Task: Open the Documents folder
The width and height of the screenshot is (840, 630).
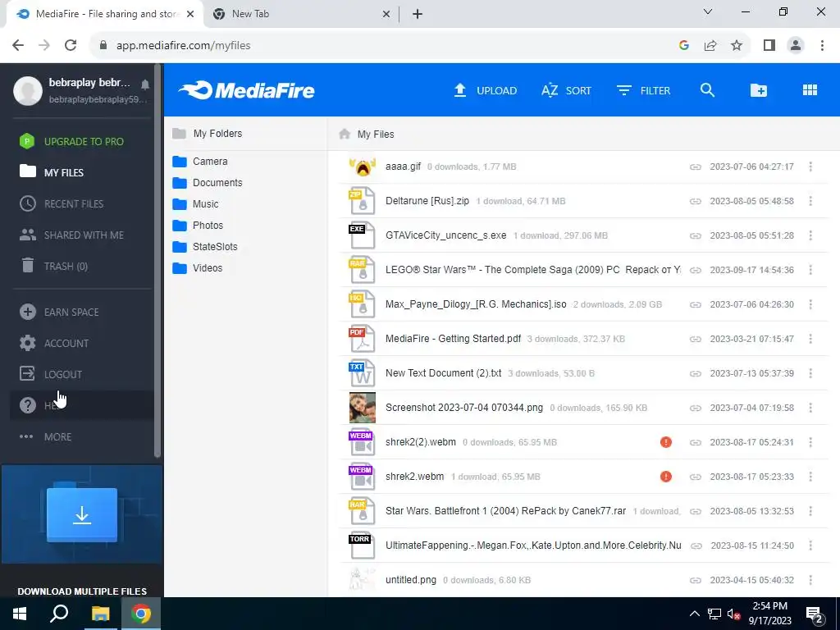Action: coord(208,183)
